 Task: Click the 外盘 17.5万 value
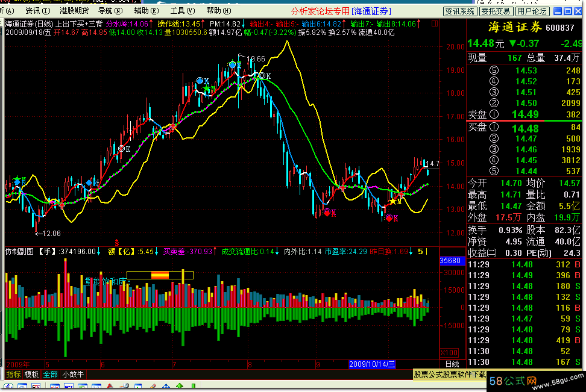[508, 217]
